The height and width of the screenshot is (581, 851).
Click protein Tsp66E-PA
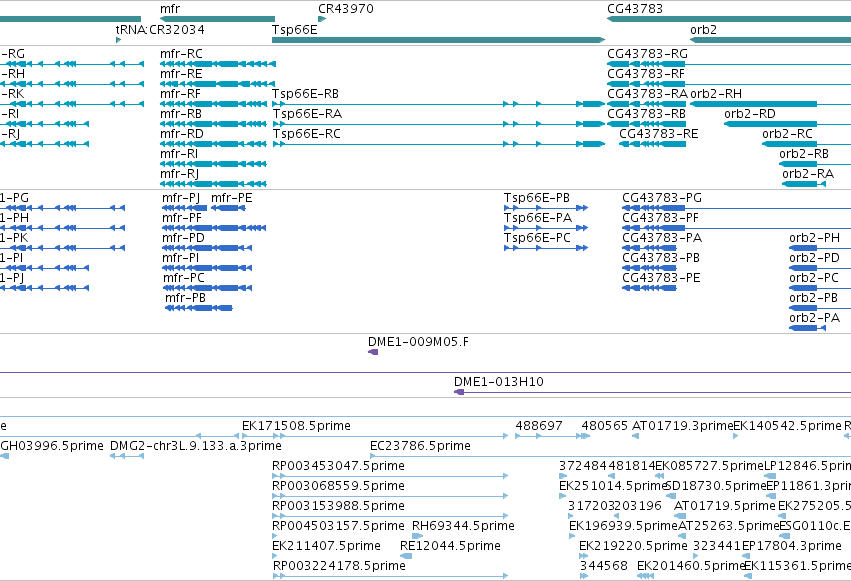pyautogui.click(x=546, y=228)
